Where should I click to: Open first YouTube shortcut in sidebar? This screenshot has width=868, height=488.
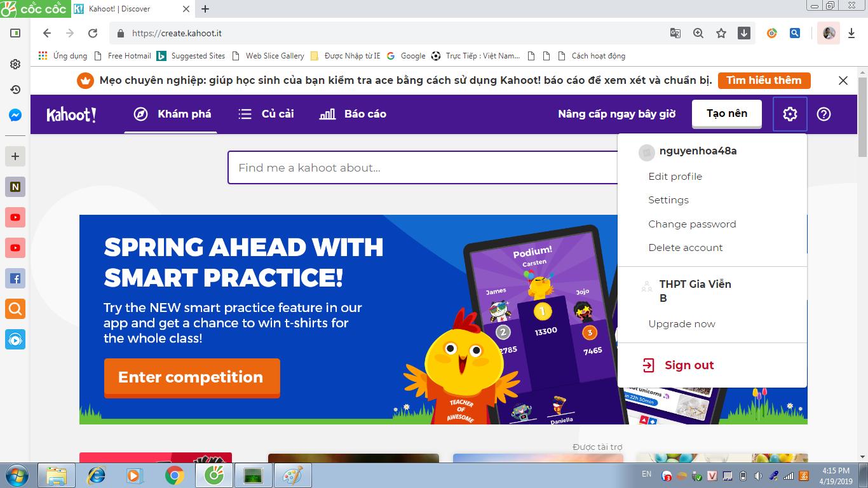point(15,217)
